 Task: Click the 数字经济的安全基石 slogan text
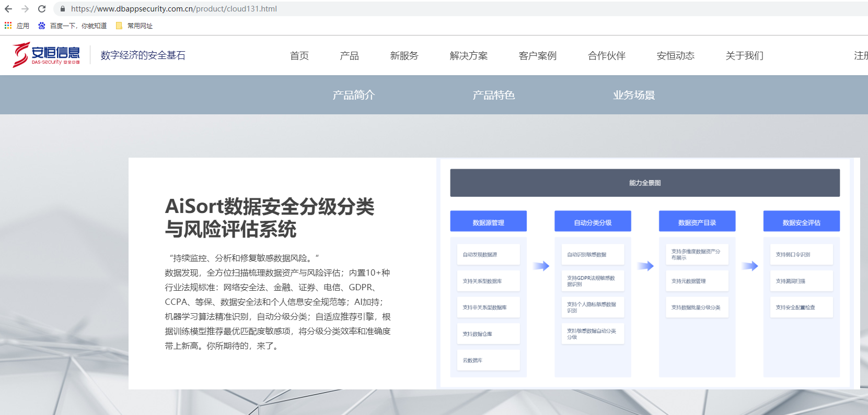pyautogui.click(x=143, y=55)
